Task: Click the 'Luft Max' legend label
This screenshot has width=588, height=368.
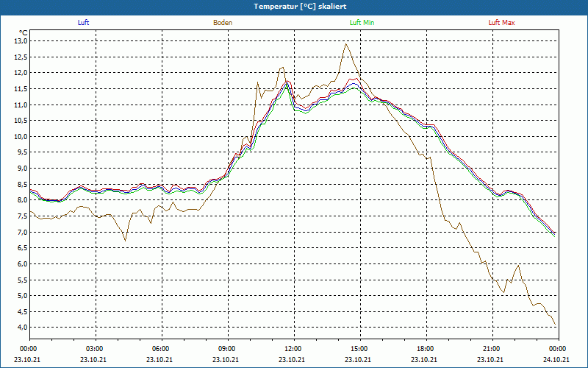Action: point(501,23)
